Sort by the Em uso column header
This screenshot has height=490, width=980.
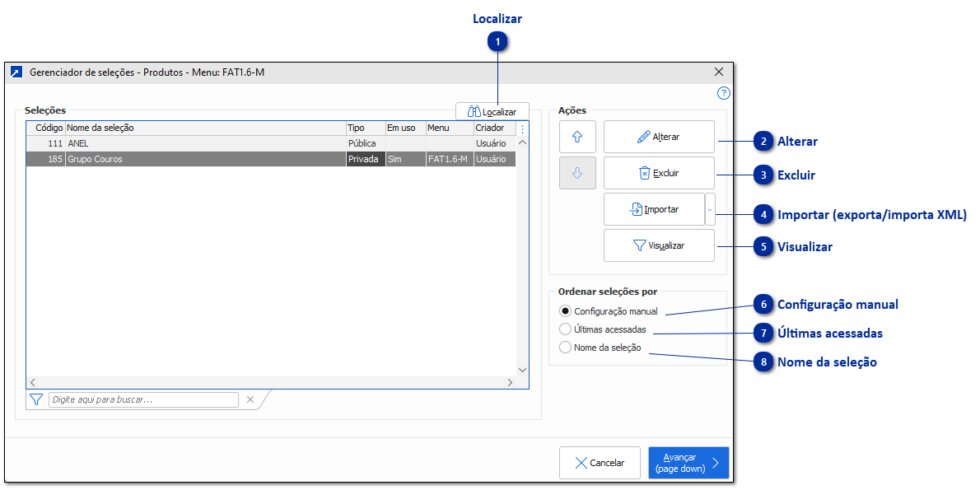pos(406,128)
